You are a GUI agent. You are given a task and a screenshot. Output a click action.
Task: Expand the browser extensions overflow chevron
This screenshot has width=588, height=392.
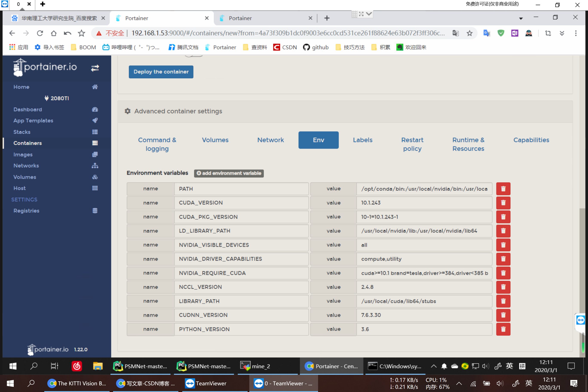click(562, 33)
